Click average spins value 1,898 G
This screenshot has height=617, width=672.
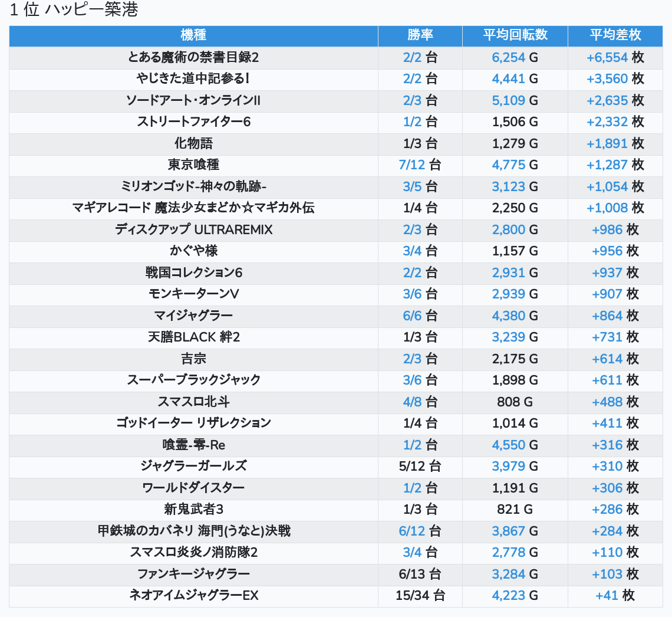pos(515,380)
